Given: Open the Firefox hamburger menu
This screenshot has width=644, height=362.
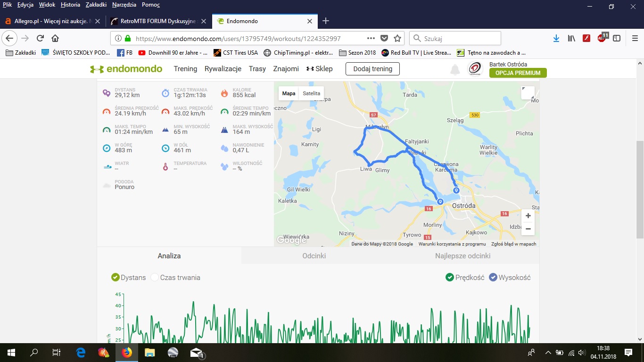Looking at the screenshot, I should 635,39.
